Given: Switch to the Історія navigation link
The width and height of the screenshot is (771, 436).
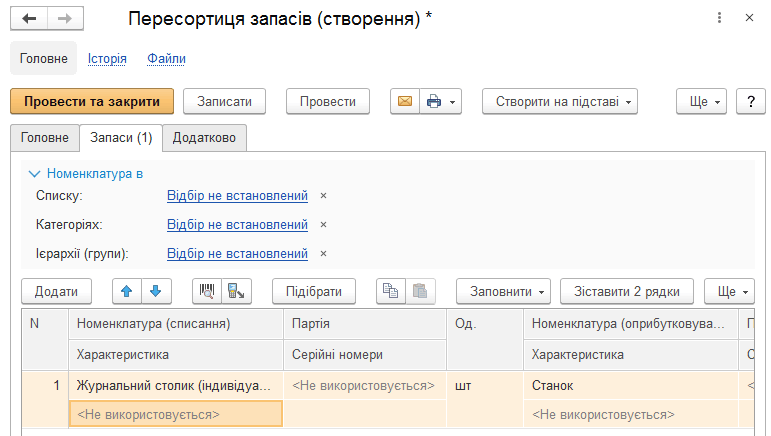Looking at the screenshot, I should pos(107,58).
